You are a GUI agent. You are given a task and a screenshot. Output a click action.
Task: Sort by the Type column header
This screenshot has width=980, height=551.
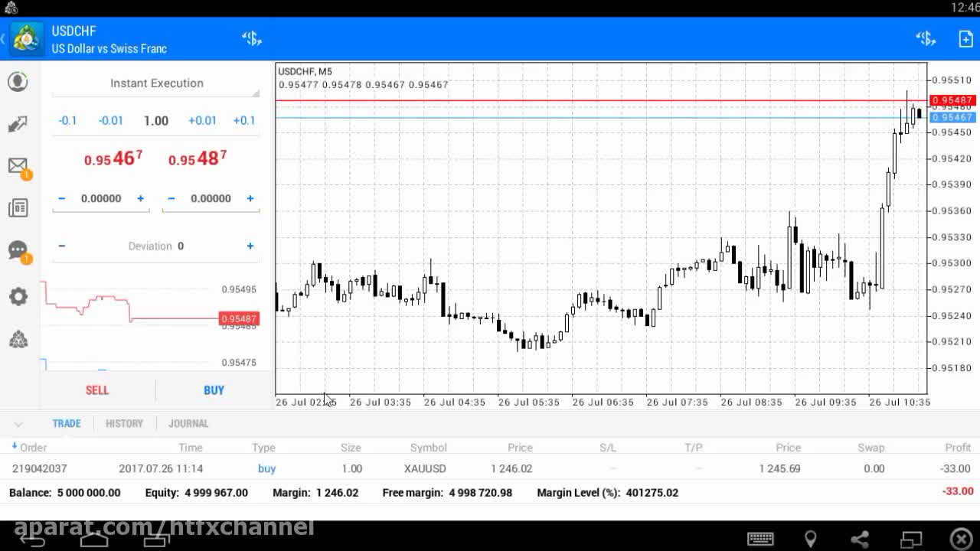pyautogui.click(x=263, y=448)
